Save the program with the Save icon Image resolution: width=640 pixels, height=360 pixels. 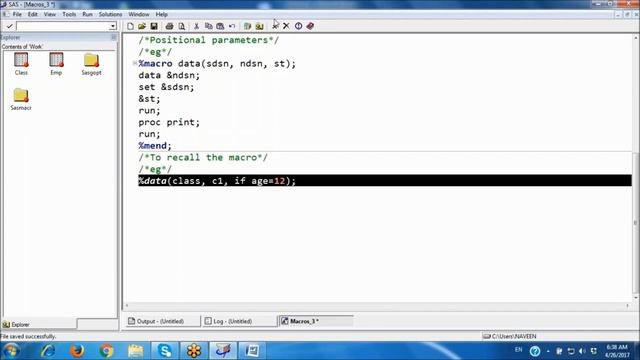tap(154, 26)
